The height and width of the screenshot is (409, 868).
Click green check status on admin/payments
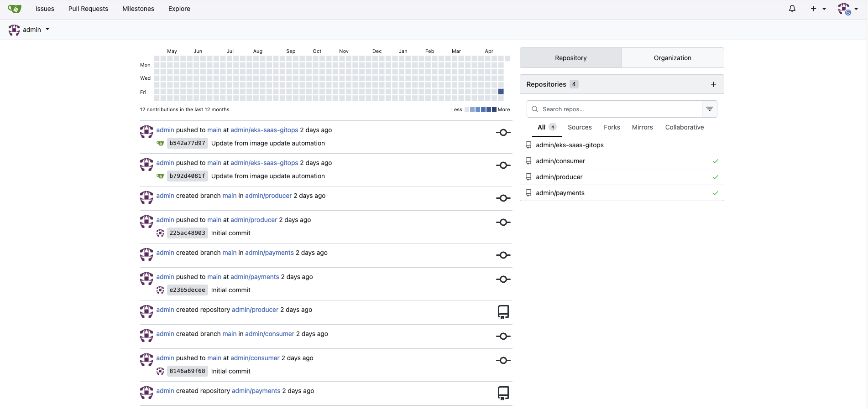coord(715,193)
